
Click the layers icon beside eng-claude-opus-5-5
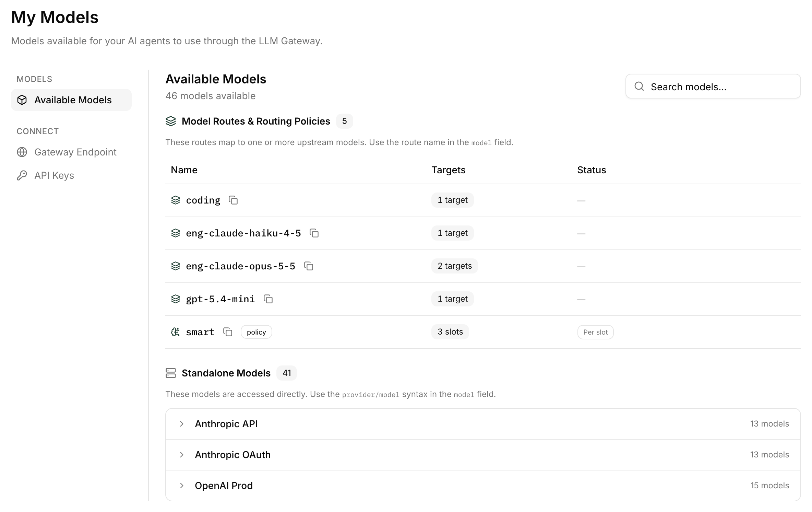[176, 266]
